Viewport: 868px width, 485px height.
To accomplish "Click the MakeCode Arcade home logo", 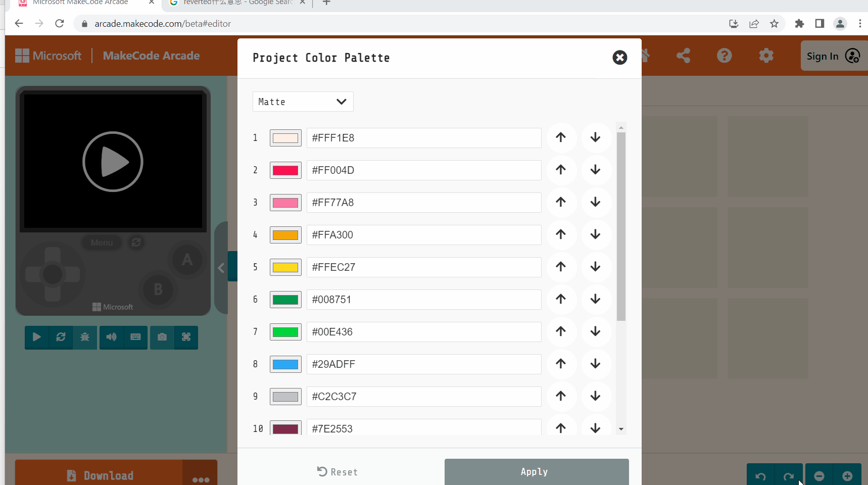I will point(151,56).
